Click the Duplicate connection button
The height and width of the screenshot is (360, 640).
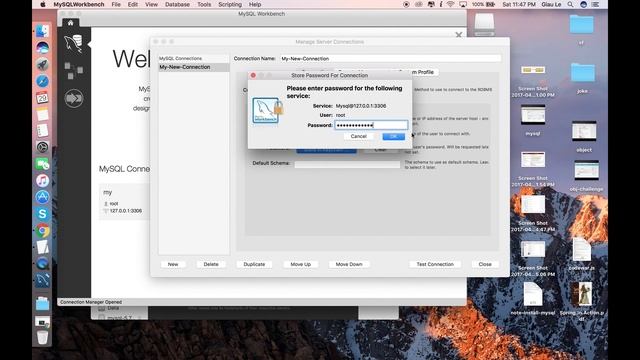tap(254, 264)
